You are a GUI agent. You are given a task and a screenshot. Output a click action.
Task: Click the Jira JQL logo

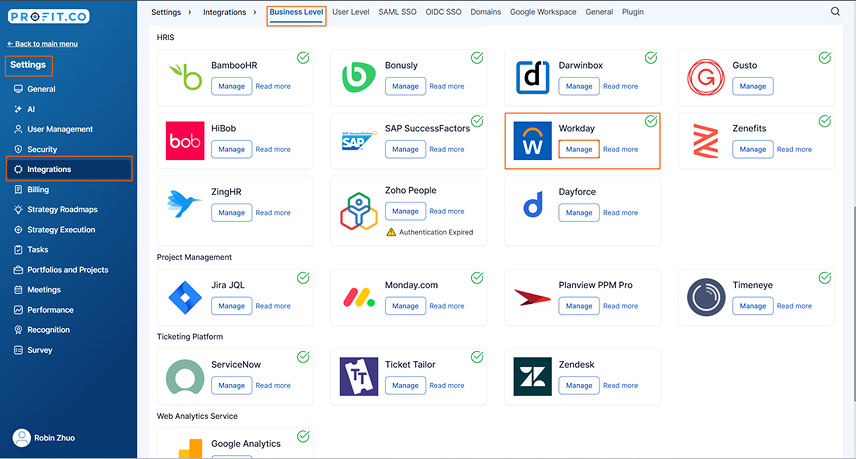tap(185, 297)
